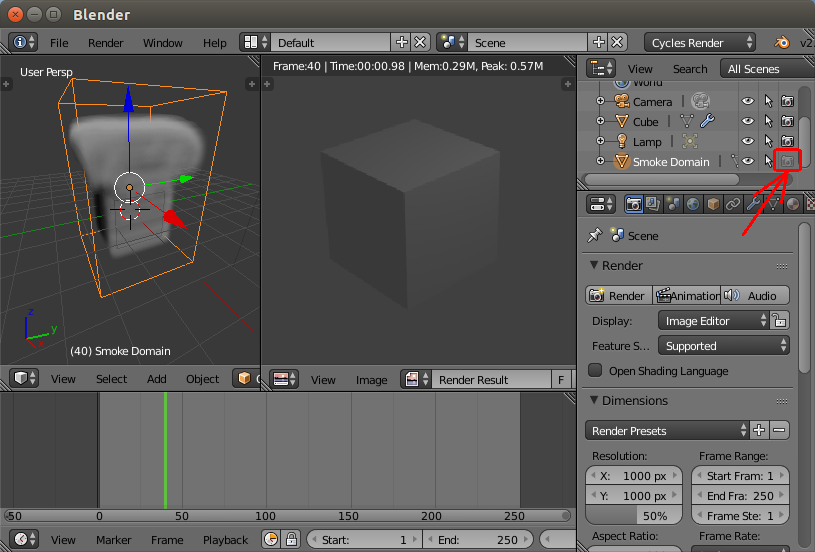Image resolution: width=815 pixels, height=552 pixels.
Task: Expand the Smoke Domain row in outliner
Action: tap(600, 161)
